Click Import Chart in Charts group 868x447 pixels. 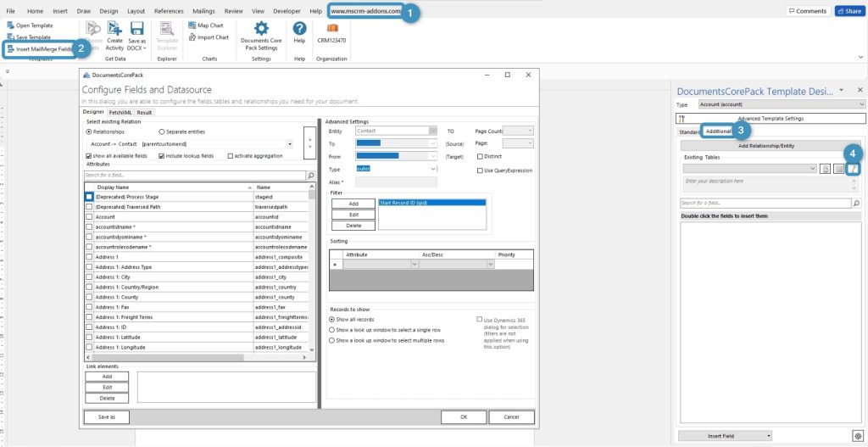click(209, 37)
